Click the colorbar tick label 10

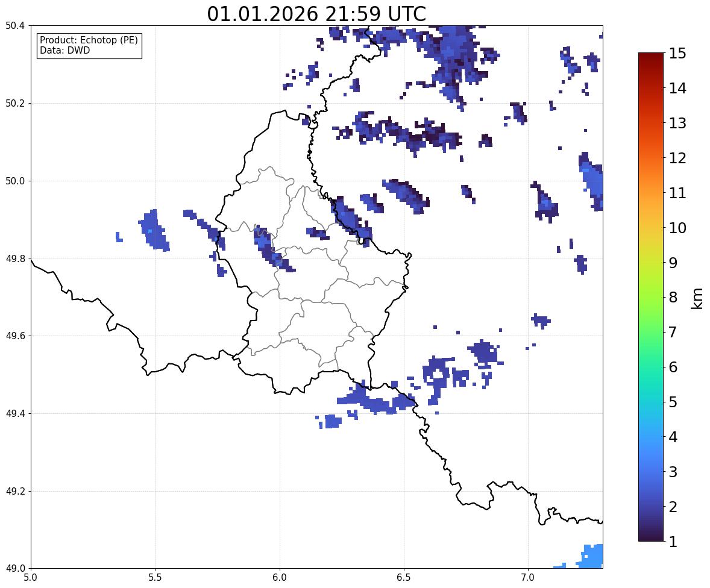(x=677, y=228)
